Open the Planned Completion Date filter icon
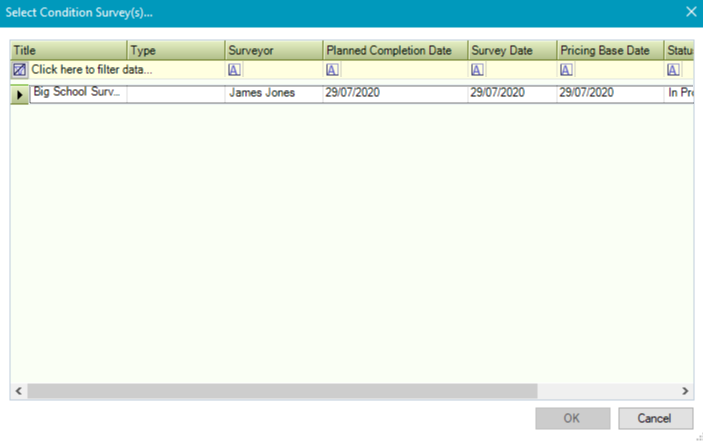 point(331,70)
